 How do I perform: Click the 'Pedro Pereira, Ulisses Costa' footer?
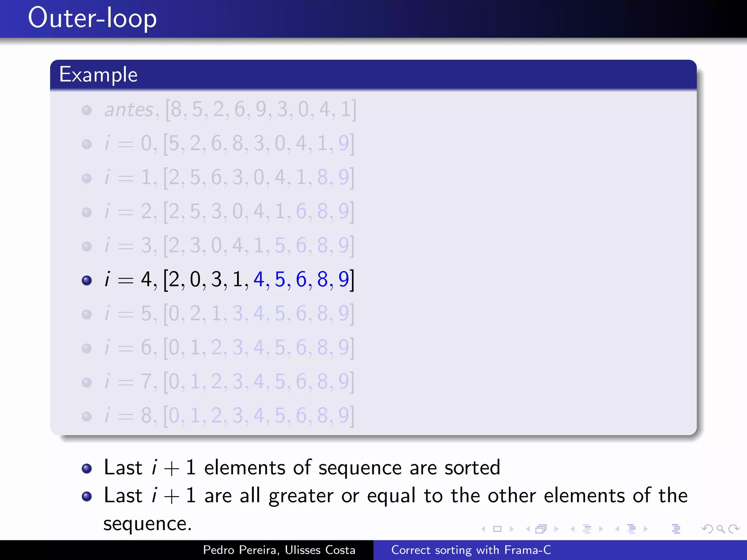pos(279,550)
